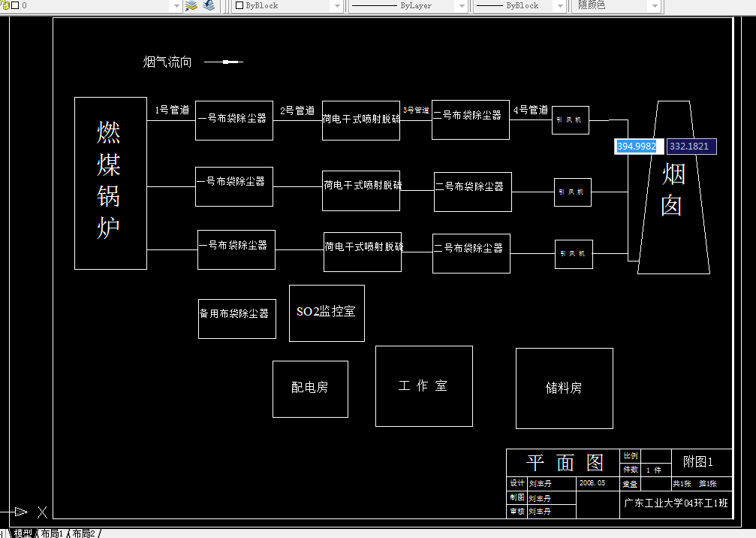Click the layer color swatch beside layer name
The image size is (756, 538).
pos(16,5)
